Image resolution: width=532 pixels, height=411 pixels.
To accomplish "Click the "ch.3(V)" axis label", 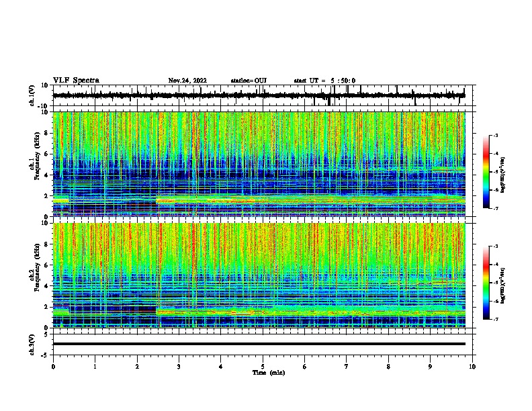I will click(x=32, y=345).
